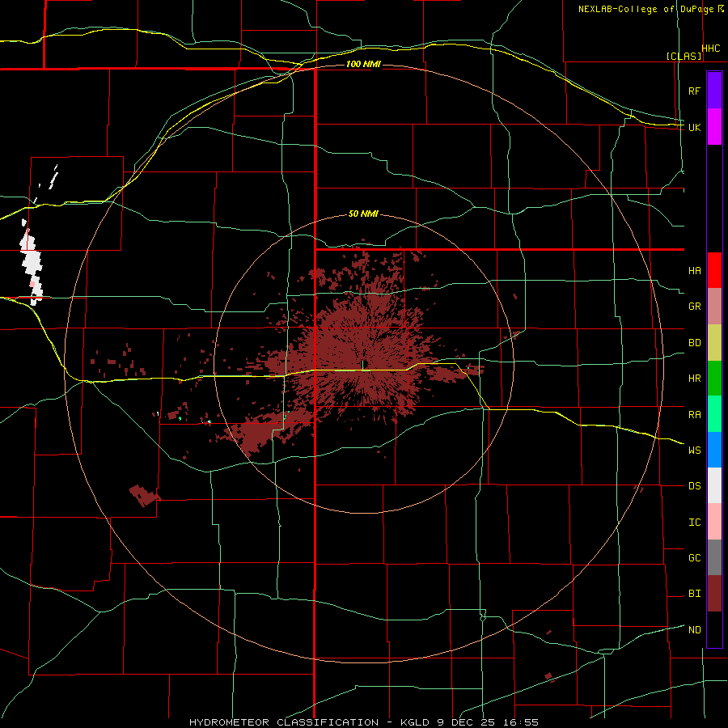This screenshot has height=728, width=728.
Task: Click the HR green legend swatch
Action: [714, 378]
